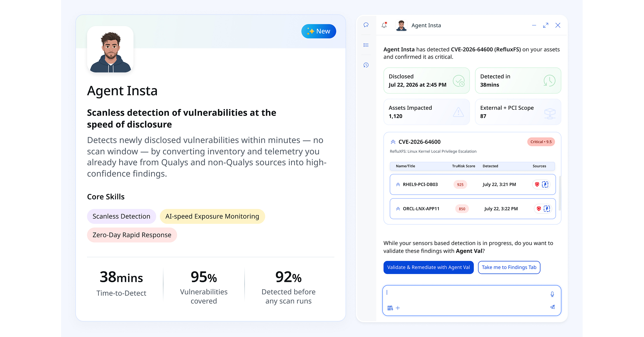Collapse the CVE-2026-64600 details card

pos(393,142)
